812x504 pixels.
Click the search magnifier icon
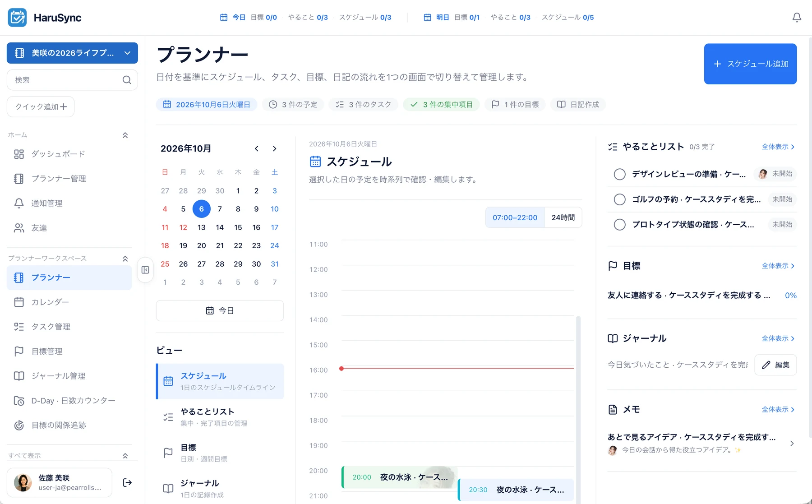127,80
